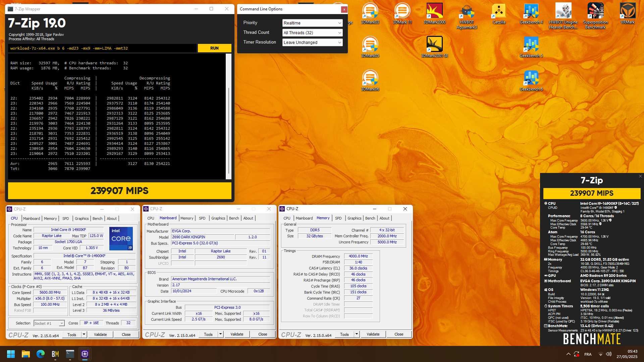The image size is (644, 362).
Task: Close the BenchMate 7-Zip result panel
Action: 640,176
